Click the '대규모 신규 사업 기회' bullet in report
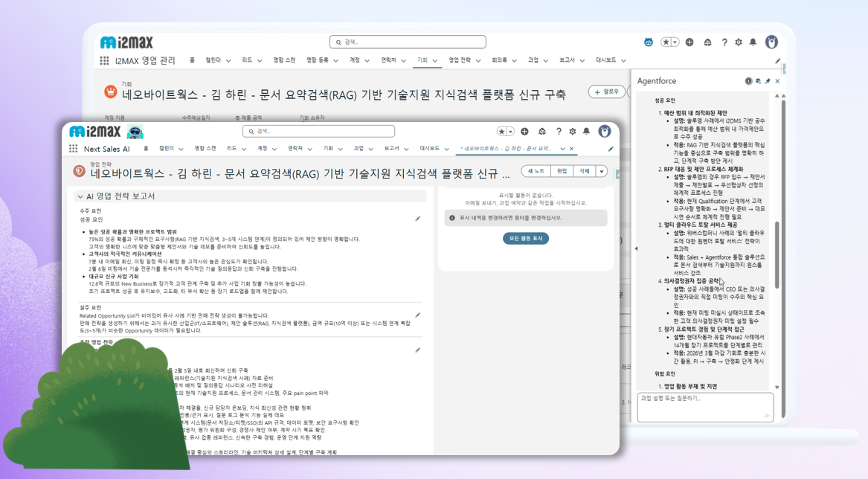This screenshot has width=868, height=479. tap(114, 277)
